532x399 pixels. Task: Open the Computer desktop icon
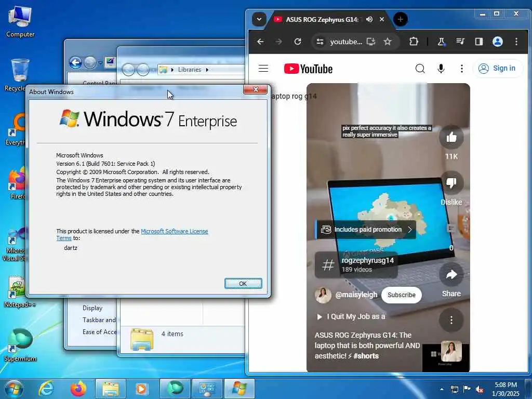coord(20,21)
